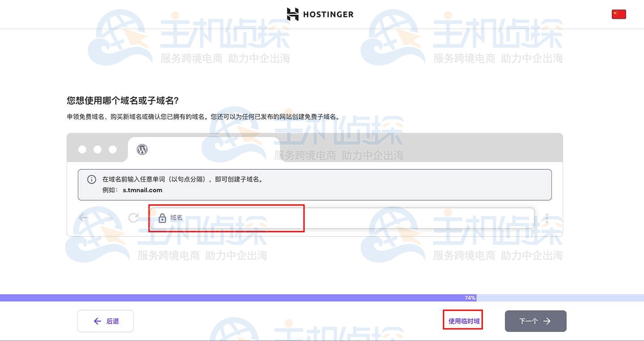Click the padlock icon inside the domain field

tap(161, 219)
